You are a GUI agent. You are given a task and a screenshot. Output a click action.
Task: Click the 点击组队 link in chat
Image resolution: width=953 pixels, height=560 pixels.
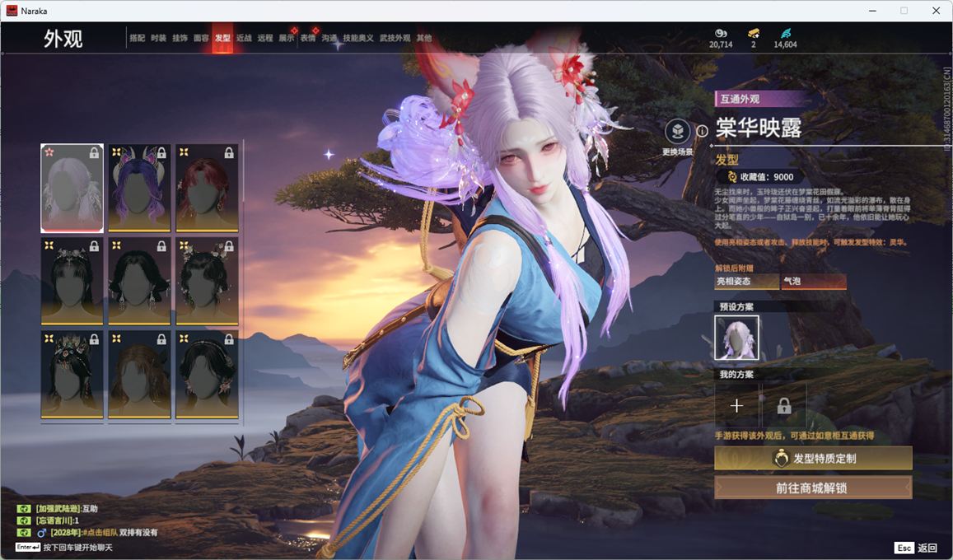click(100, 533)
